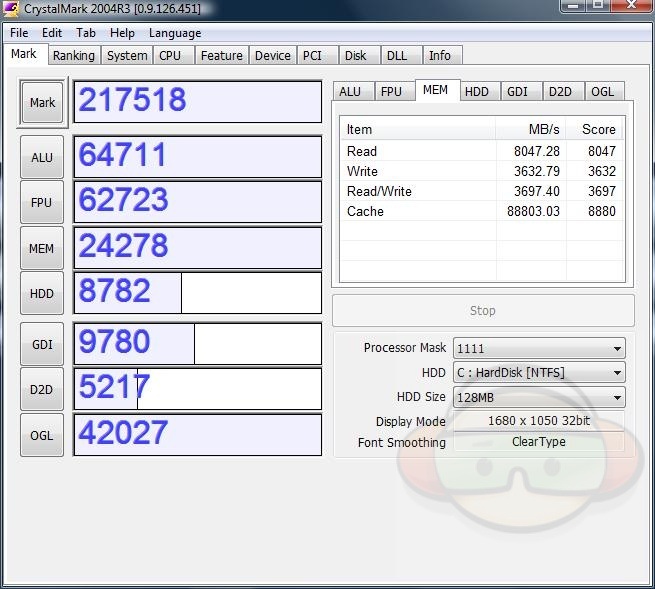Switch to the Ranking tab

(74, 56)
